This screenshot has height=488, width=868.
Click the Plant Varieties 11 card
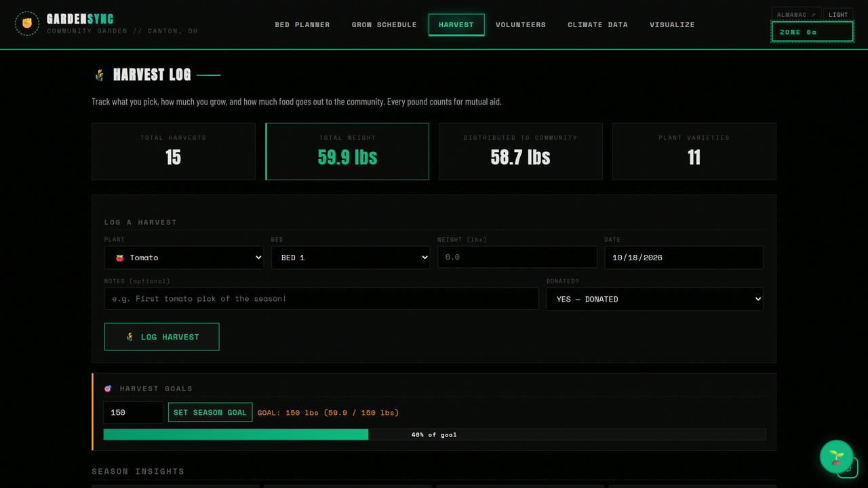click(694, 151)
